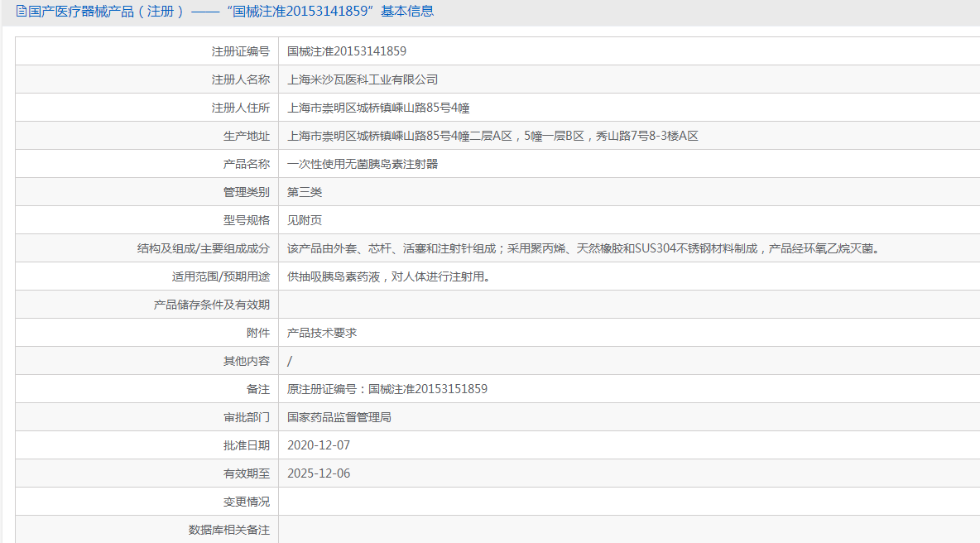Image resolution: width=980 pixels, height=543 pixels.
Task: Select company name 上海米沙瓦医科工业有限公司
Action: [x=363, y=79]
